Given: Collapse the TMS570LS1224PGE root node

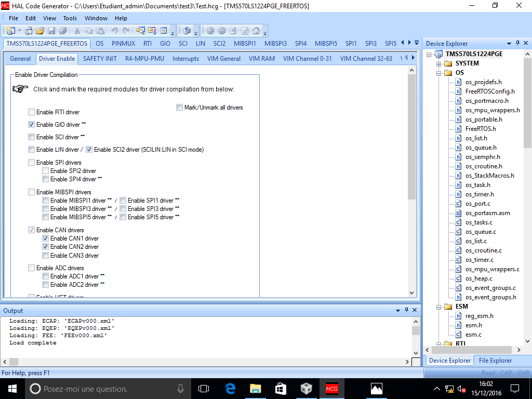Looking at the screenshot, I should [x=429, y=54].
